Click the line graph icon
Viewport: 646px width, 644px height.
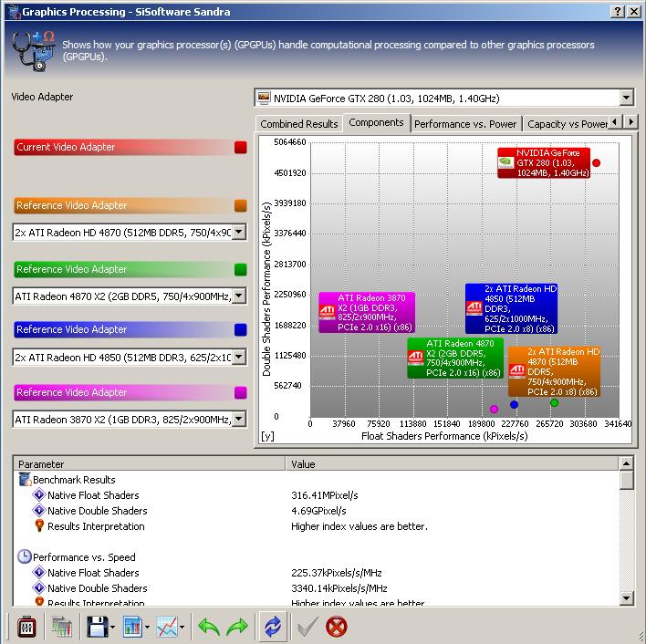tap(167, 627)
